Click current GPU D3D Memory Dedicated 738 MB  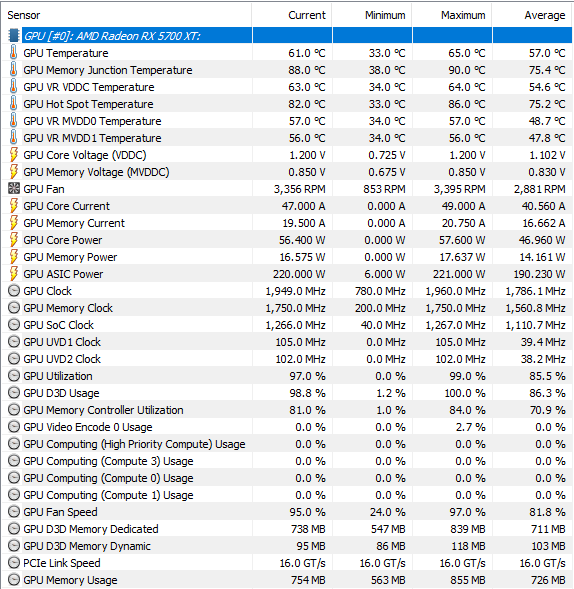coord(308,529)
